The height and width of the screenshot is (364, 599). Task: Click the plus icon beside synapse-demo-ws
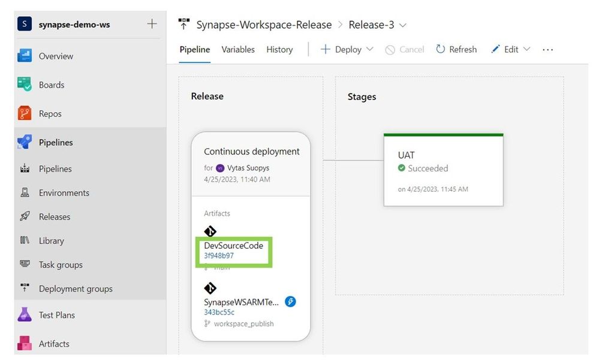(x=152, y=24)
